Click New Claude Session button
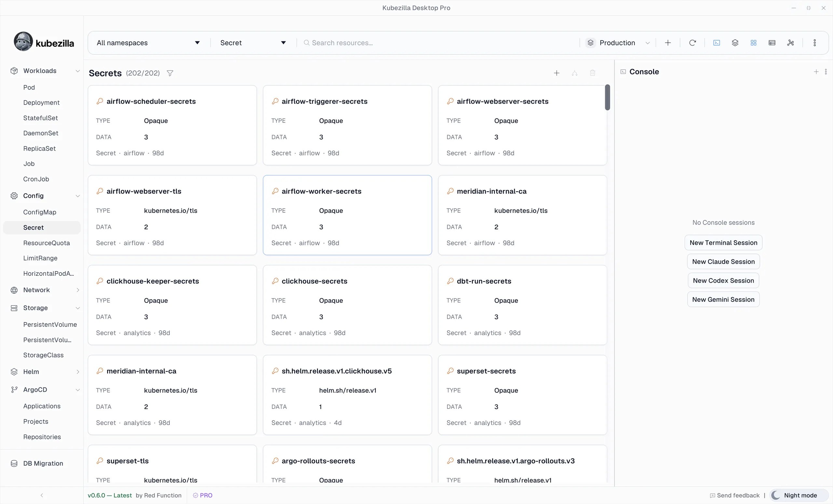 pos(723,261)
